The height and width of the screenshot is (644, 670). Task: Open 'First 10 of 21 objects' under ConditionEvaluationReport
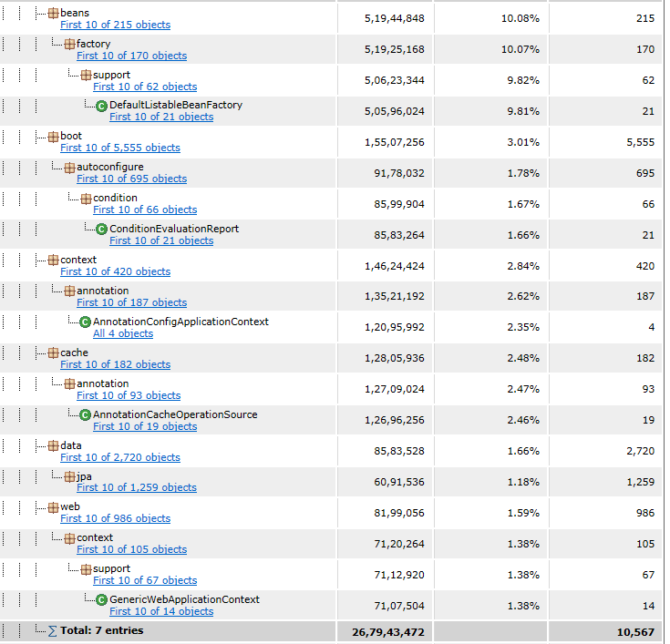point(161,240)
